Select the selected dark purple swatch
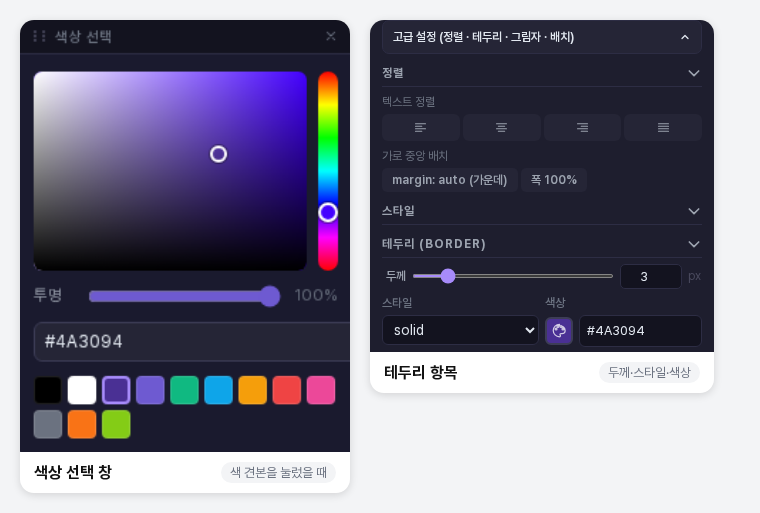The width and height of the screenshot is (760, 513). tap(116, 390)
